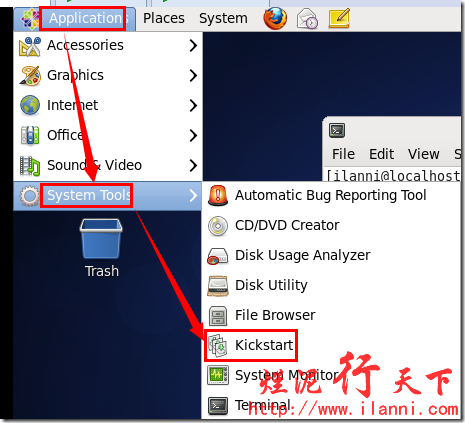Launch Firefox from the top panel
The width and height of the screenshot is (465, 423).
(275, 18)
